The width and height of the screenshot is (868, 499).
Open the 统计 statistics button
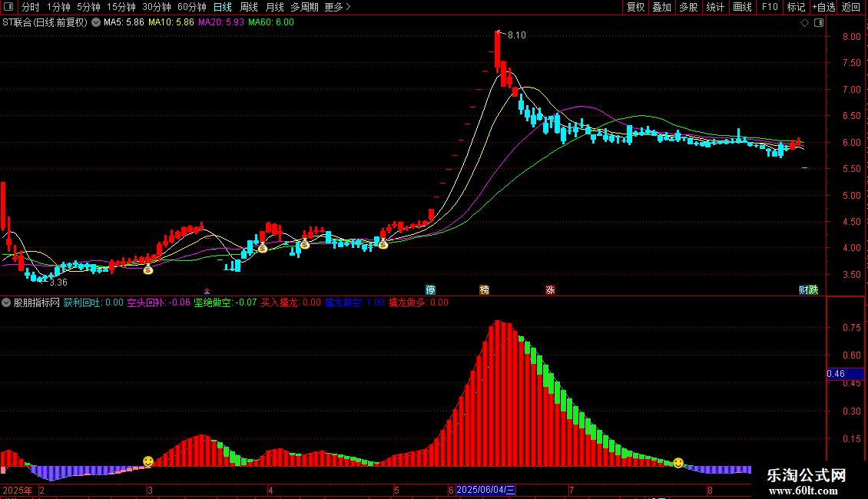(x=715, y=7)
